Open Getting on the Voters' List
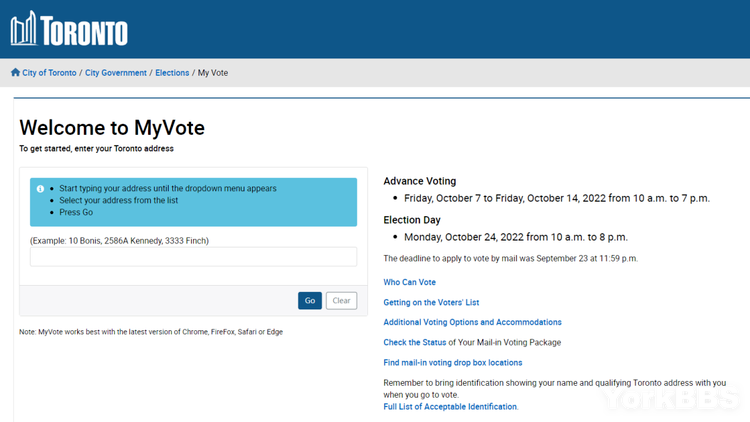Viewport: 750px width, 422px height. (x=431, y=303)
